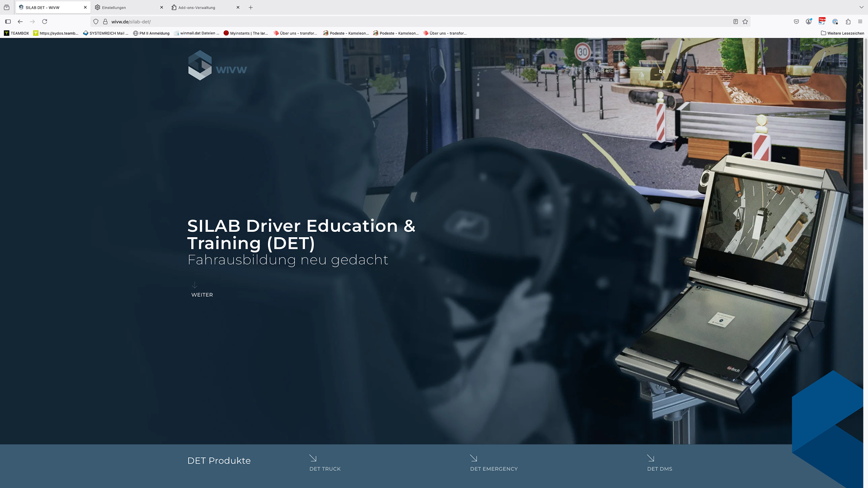The width and height of the screenshot is (868, 488).
Task: Click the SILAB Driver Education & Training headline
Action: [x=301, y=234]
